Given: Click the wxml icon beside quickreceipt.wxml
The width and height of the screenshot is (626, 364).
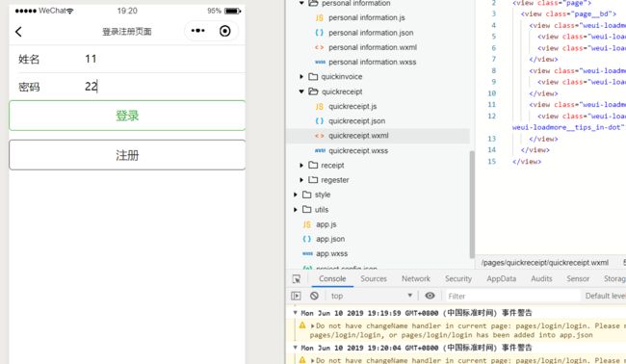Looking at the screenshot, I should [x=320, y=136].
